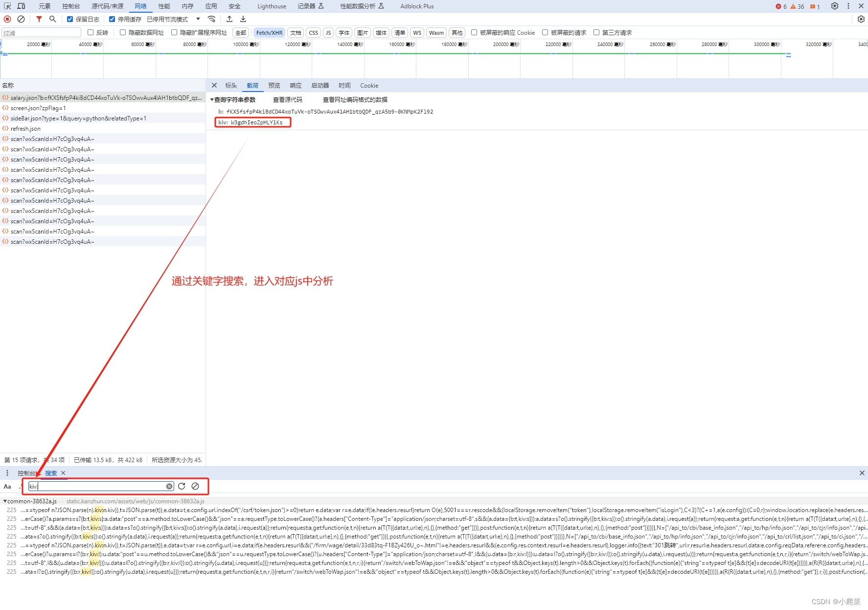Enable the invert filter checkbox
The width and height of the screenshot is (868, 610).
[91, 32]
